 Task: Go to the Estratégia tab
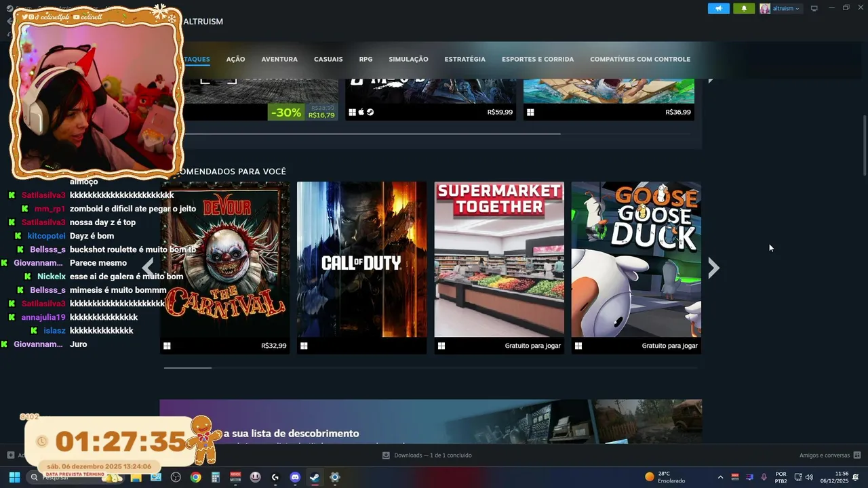tap(465, 59)
